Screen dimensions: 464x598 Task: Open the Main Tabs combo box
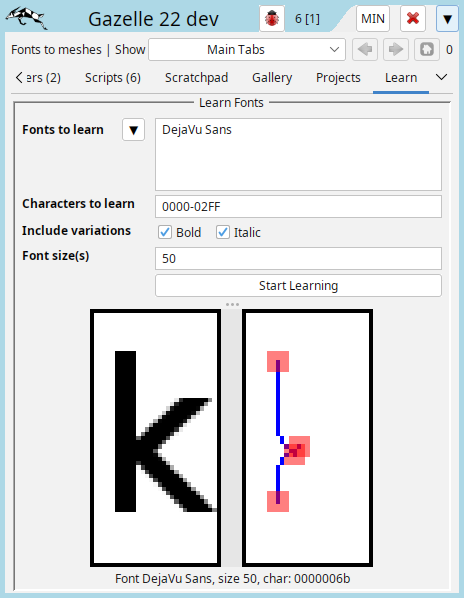pyautogui.click(x=247, y=50)
